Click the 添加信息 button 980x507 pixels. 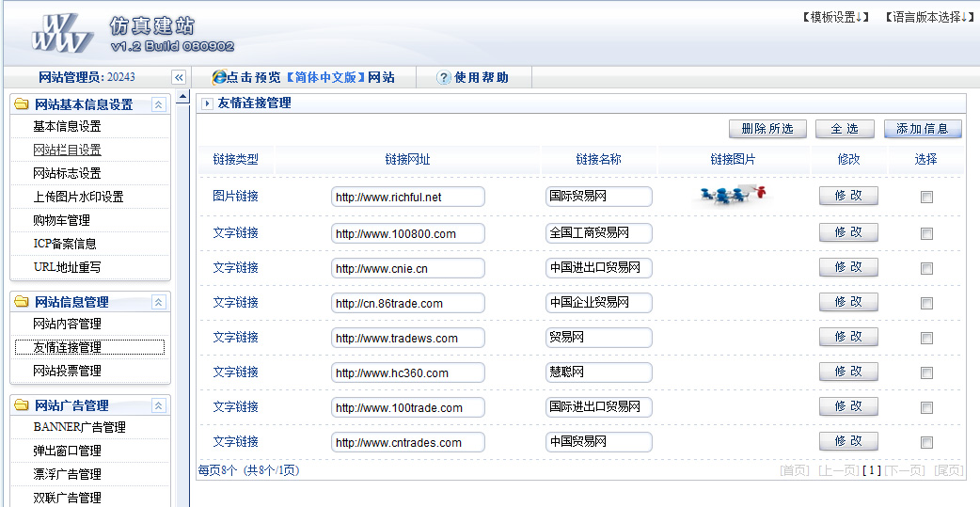tap(923, 129)
